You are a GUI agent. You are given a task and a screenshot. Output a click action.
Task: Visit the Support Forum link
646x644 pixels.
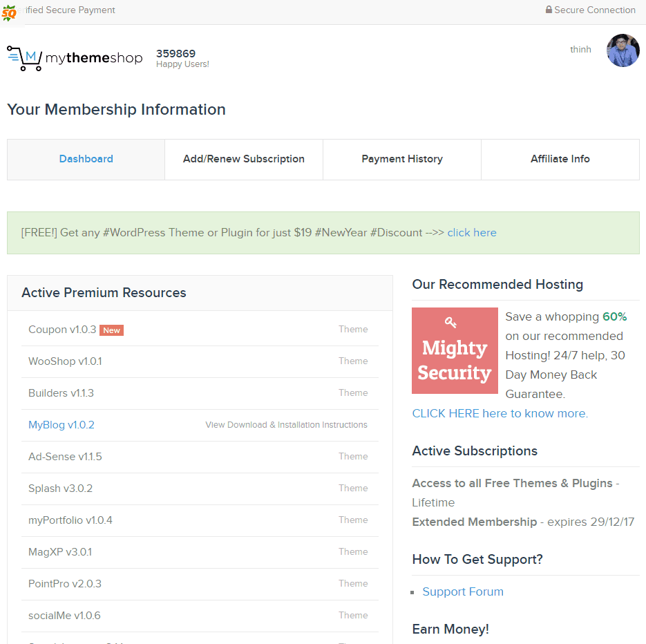(x=463, y=591)
